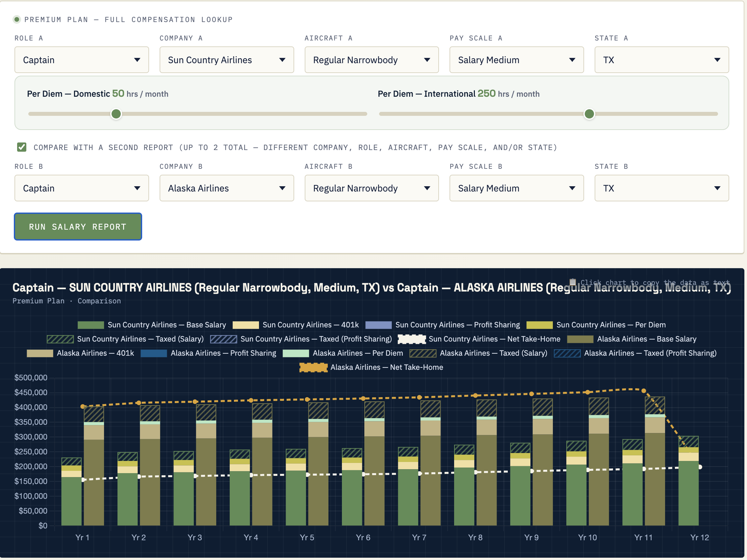Click the $250,000 axis label
Screen dimensions: 747x560
point(31,452)
